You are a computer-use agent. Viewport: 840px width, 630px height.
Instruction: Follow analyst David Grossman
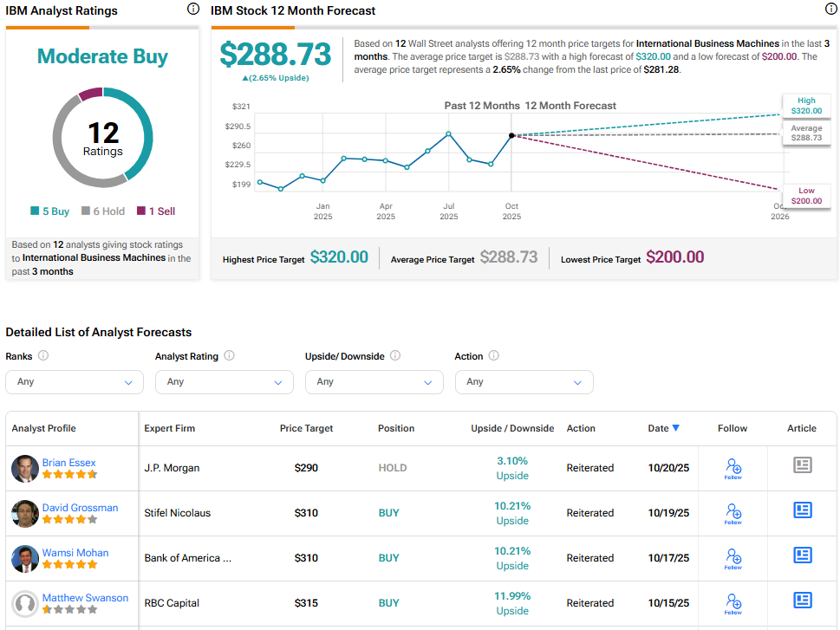(x=733, y=513)
